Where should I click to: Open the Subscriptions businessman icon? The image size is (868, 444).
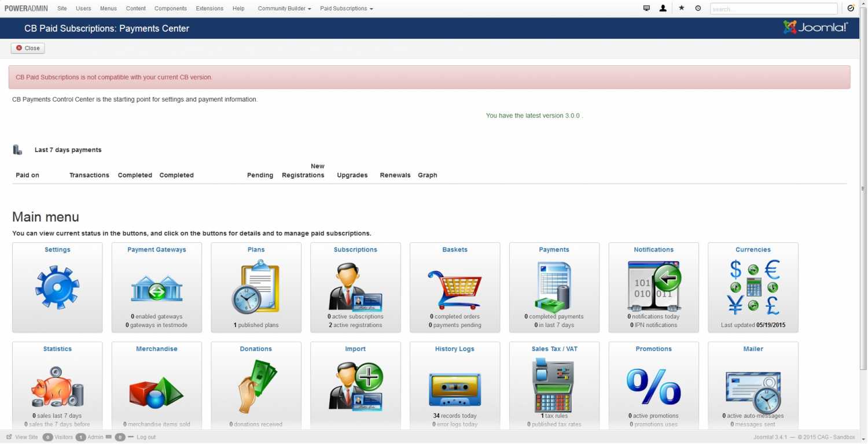(355, 287)
